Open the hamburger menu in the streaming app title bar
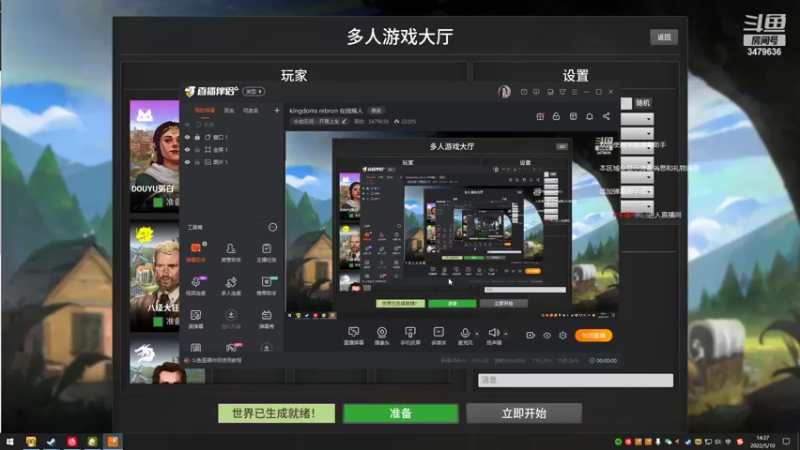800x450 pixels. (x=574, y=92)
